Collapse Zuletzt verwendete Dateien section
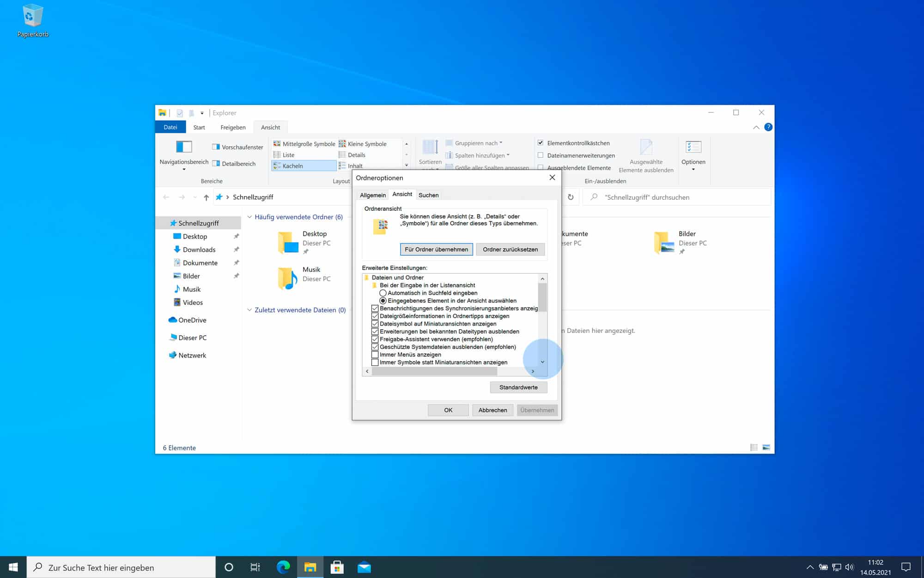This screenshot has height=578, width=924. (249, 310)
